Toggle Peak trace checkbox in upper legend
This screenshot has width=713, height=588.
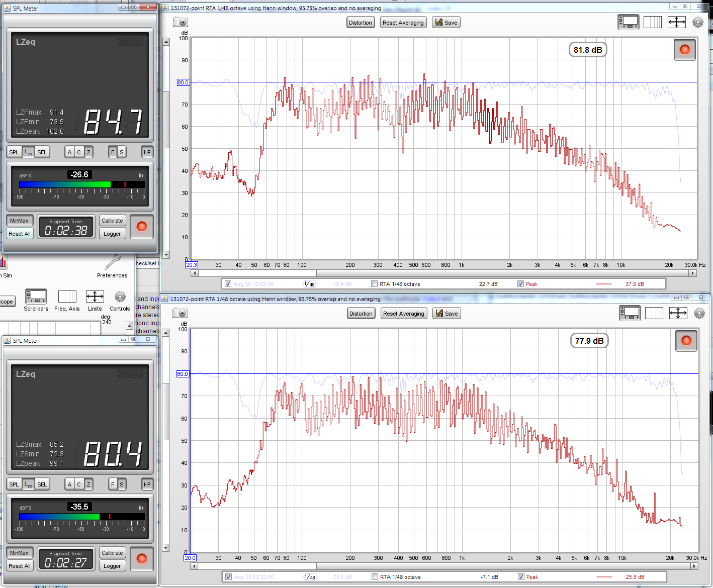[x=520, y=284]
